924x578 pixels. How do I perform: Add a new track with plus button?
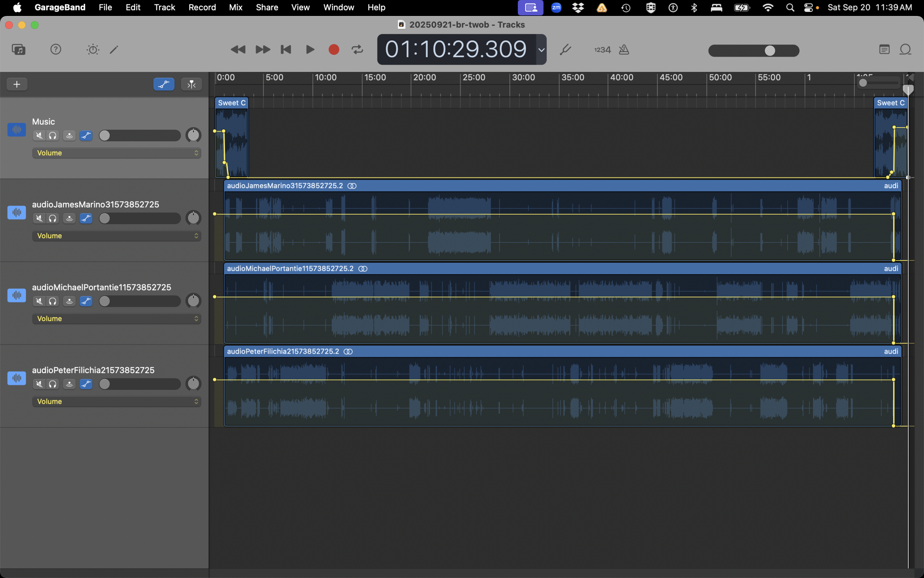[17, 84]
